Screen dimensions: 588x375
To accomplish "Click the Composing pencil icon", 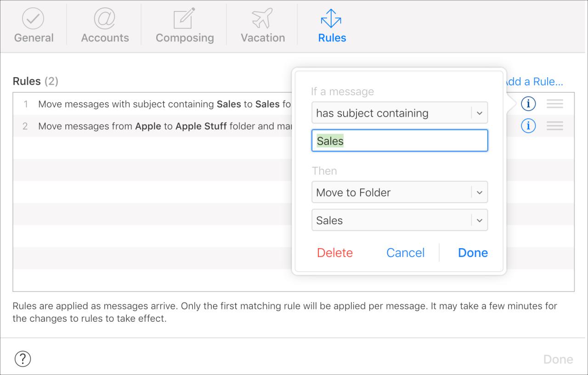I will pyautogui.click(x=184, y=18).
